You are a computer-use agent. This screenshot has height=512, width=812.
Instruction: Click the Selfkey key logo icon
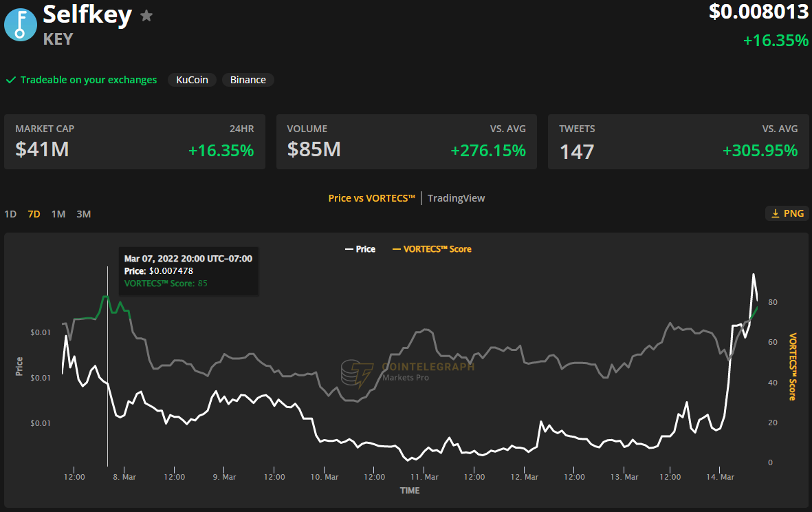click(x=21, y=25)
